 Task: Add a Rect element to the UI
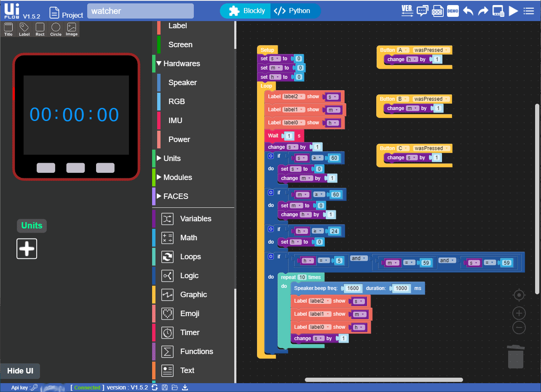pos(40,29)
